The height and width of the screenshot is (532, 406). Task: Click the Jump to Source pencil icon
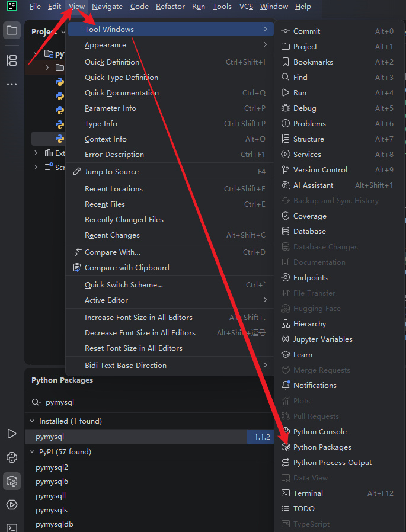[x=77, y=171]
